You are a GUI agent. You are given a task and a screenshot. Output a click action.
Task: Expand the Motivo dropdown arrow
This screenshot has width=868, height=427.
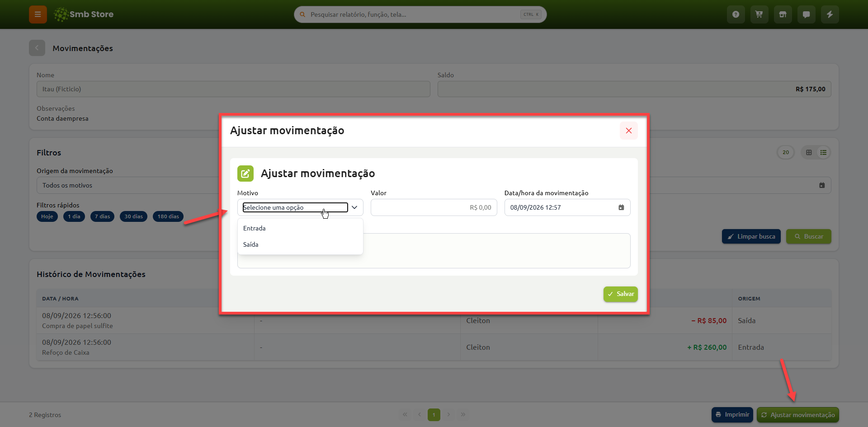[x=355, y=207]
